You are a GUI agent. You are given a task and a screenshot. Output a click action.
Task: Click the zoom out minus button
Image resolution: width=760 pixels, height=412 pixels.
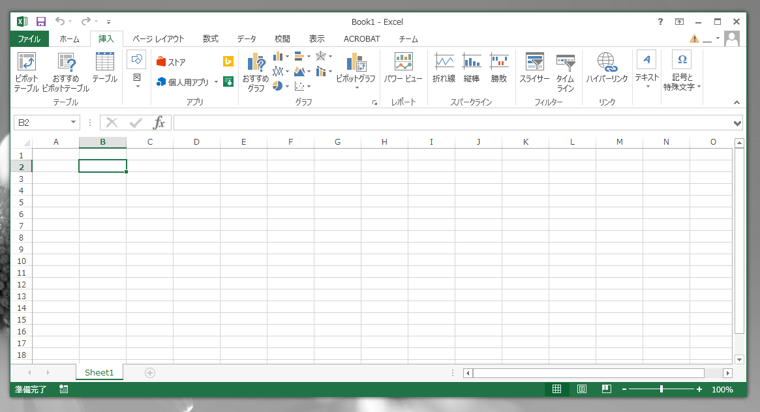coord(624,389)
